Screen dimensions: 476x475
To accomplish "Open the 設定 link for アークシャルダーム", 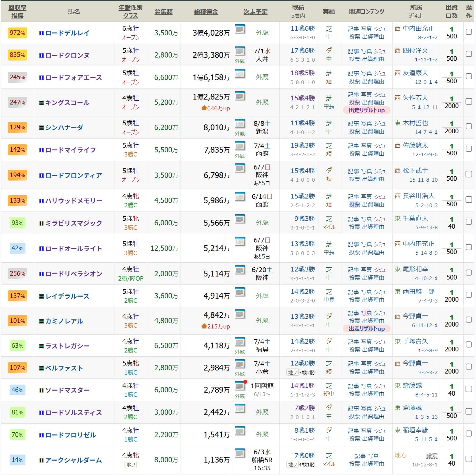I will (x=432, y=456).
